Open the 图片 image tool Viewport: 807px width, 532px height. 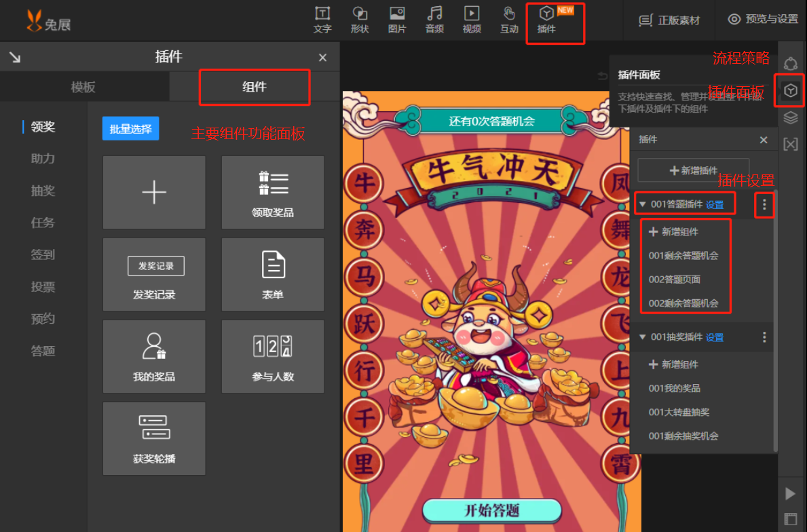tap(397, 20)
